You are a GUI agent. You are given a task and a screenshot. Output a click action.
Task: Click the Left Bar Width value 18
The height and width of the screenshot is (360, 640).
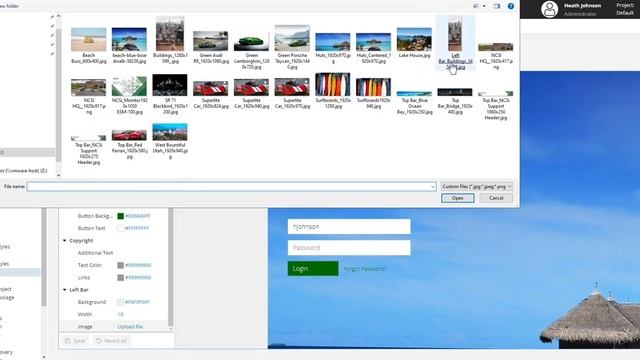point(120,314)
